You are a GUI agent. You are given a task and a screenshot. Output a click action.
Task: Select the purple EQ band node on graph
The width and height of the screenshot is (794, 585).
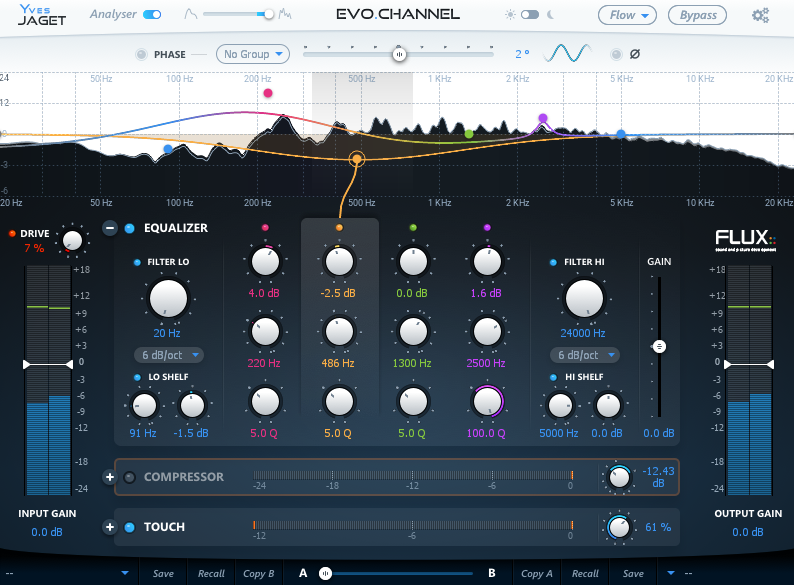(x=543, y=118)
